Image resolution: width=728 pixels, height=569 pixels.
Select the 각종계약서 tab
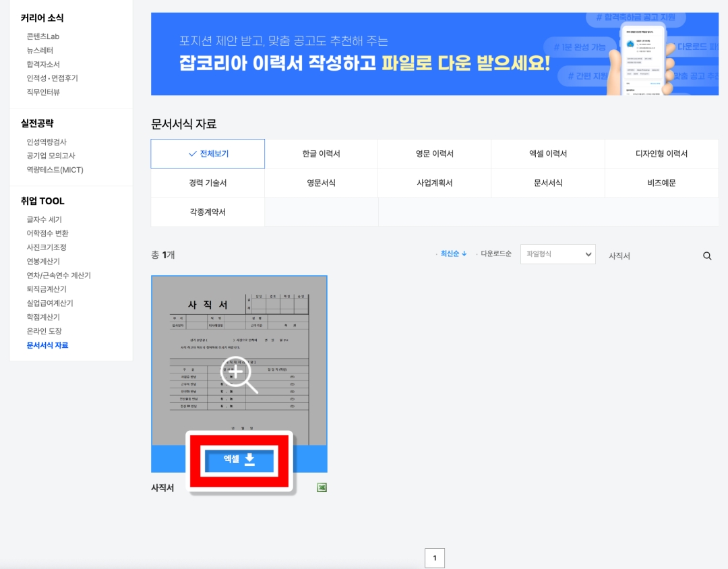tap(208, 212)
